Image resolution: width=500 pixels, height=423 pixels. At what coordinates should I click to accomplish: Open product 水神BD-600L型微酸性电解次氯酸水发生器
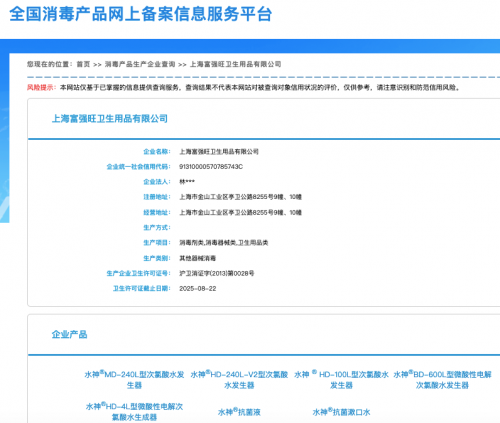442,380
